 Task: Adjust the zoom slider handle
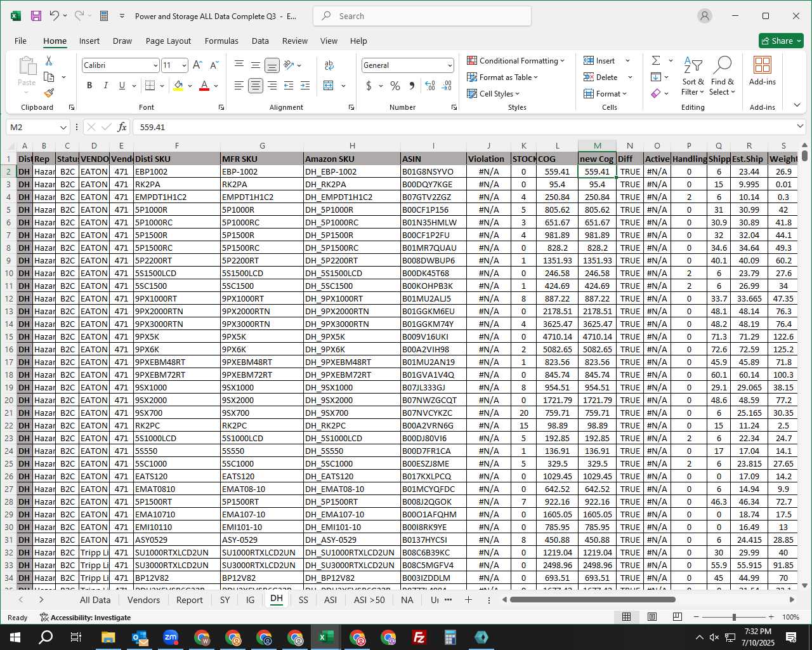[734, 617]
